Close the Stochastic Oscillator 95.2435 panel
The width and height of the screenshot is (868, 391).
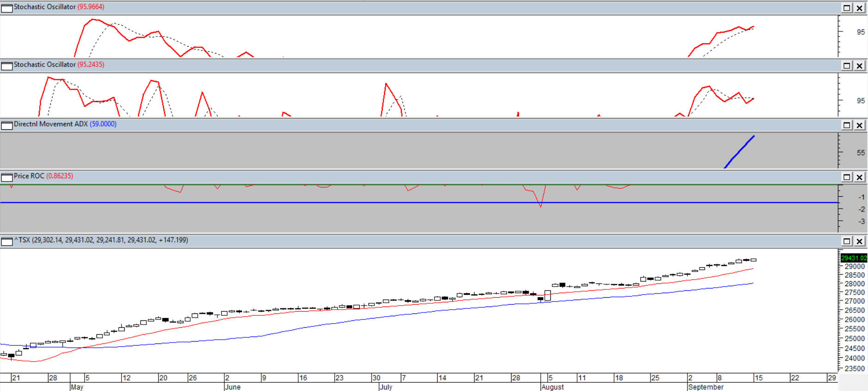point(859,66)
